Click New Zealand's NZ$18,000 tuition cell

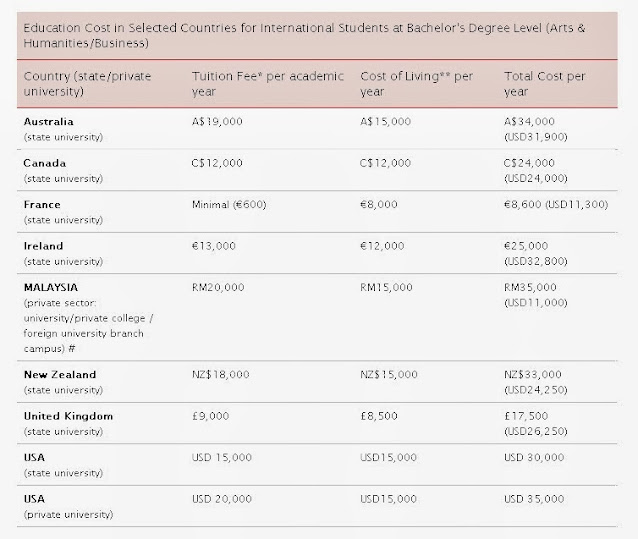coord(221,372)
